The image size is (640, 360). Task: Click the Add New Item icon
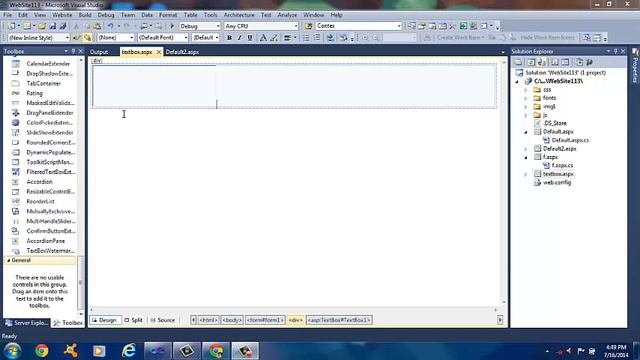[27, 26]
